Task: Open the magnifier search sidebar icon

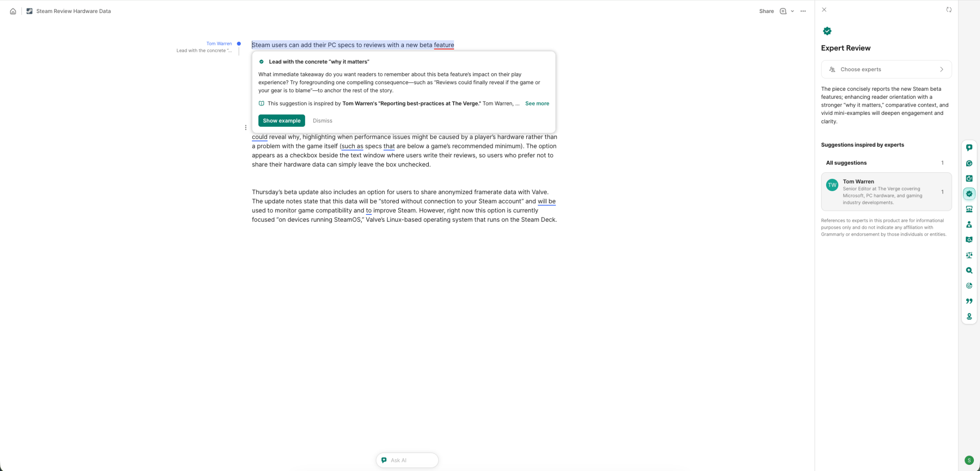Action: point(969,270)
